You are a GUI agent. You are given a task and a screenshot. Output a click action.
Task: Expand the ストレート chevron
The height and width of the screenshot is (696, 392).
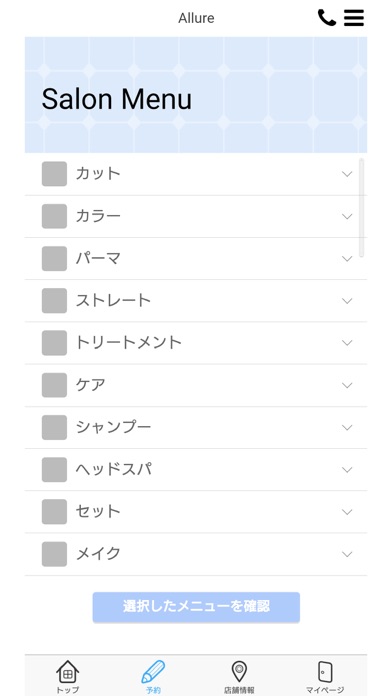point(347,301)
